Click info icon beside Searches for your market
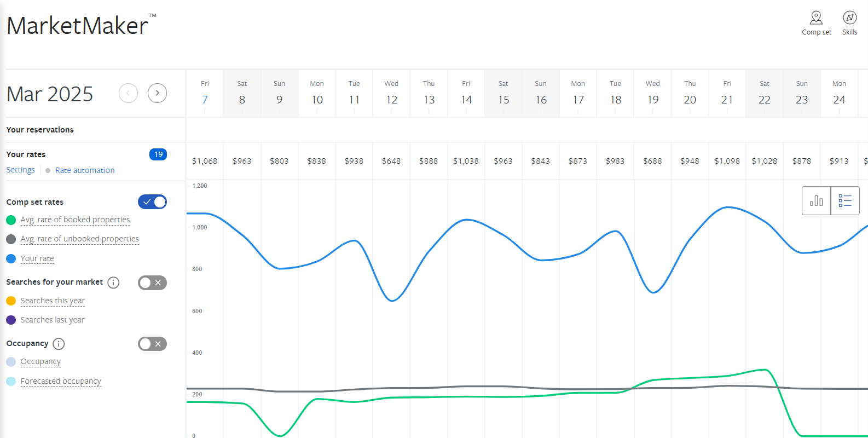Viewport: 868px width, 438px height. 113,283
